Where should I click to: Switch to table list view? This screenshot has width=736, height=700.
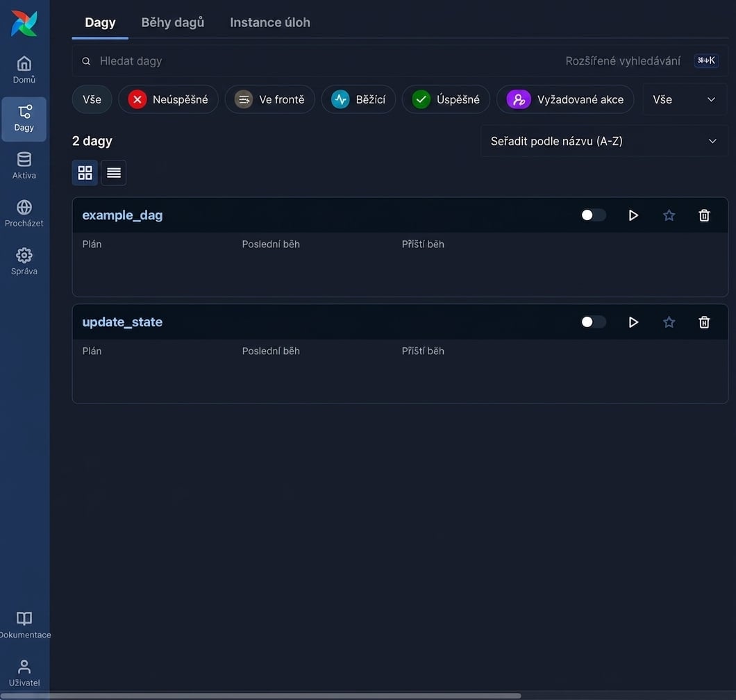point(114,173)
